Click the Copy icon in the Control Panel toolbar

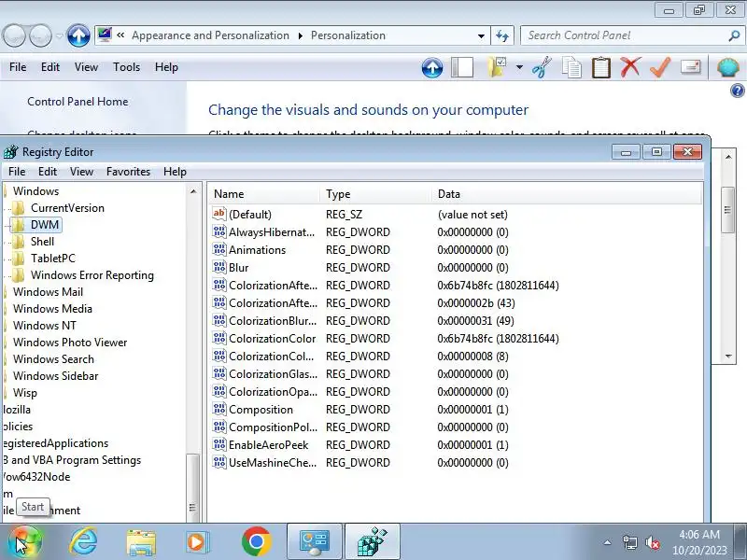coord(571,67)
